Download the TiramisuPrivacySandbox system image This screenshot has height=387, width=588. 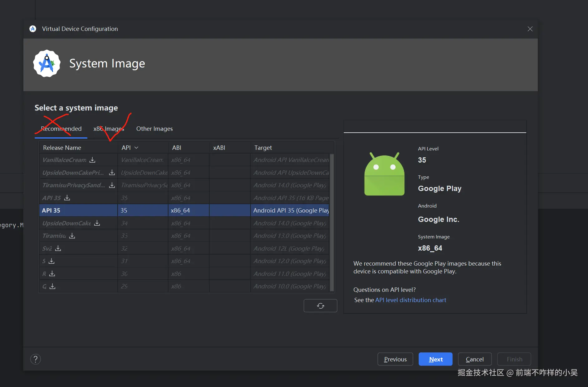point(112,185)
